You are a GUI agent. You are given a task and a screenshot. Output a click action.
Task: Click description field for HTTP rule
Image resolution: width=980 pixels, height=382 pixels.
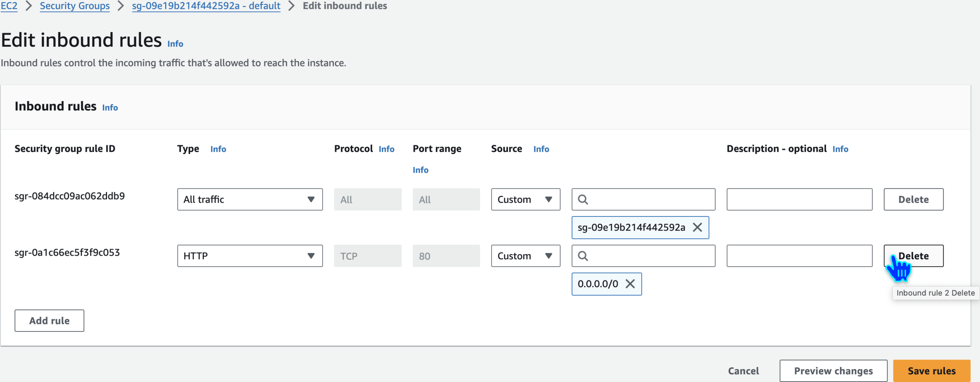tap(799, 256)
